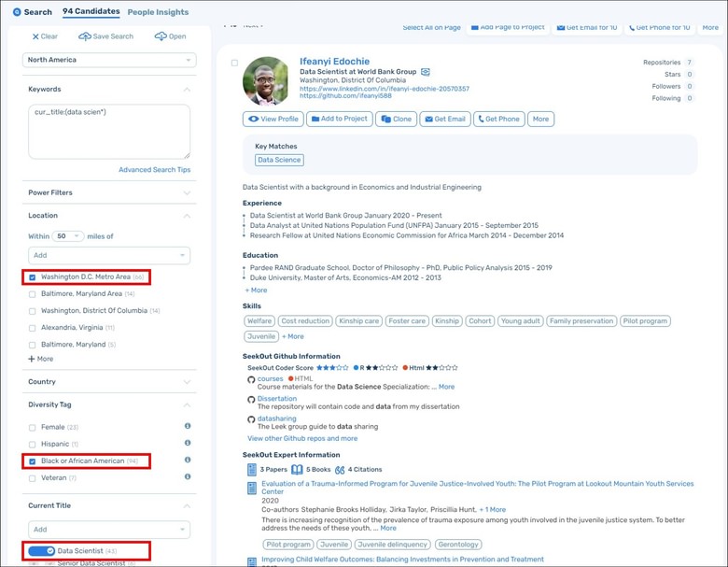728x567 pixels.
Task: Click in the Keywords search text box
Action: click(x=108, y=131)
